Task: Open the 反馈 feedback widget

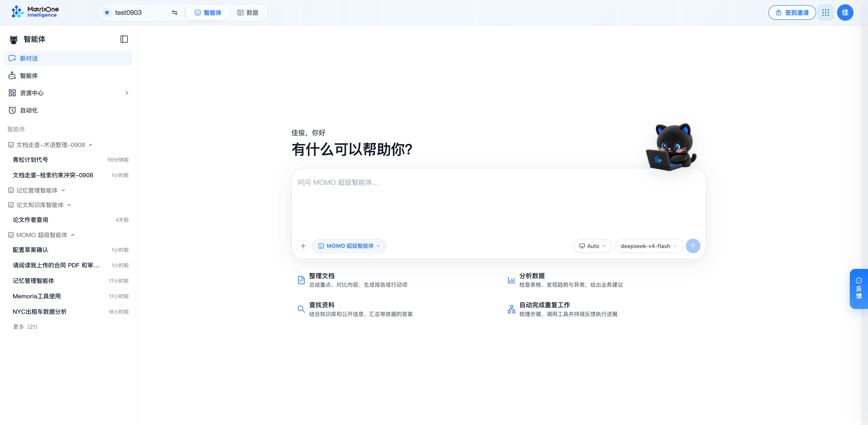Action: tap(859, 288)
